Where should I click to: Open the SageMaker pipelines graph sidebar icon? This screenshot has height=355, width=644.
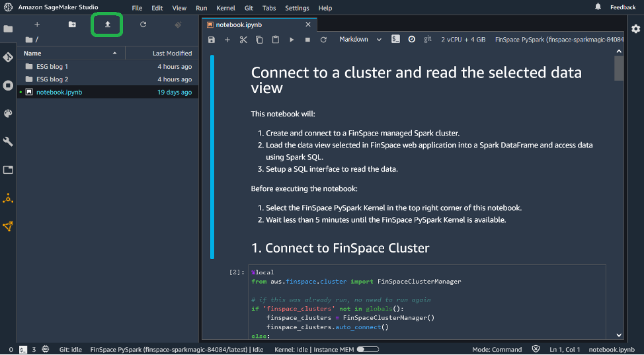[8, 226]
